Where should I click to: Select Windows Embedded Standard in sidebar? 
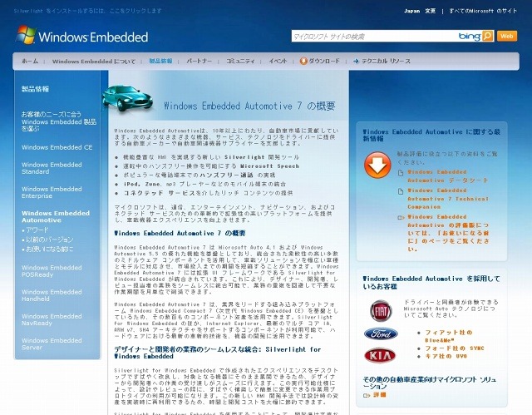52,168
